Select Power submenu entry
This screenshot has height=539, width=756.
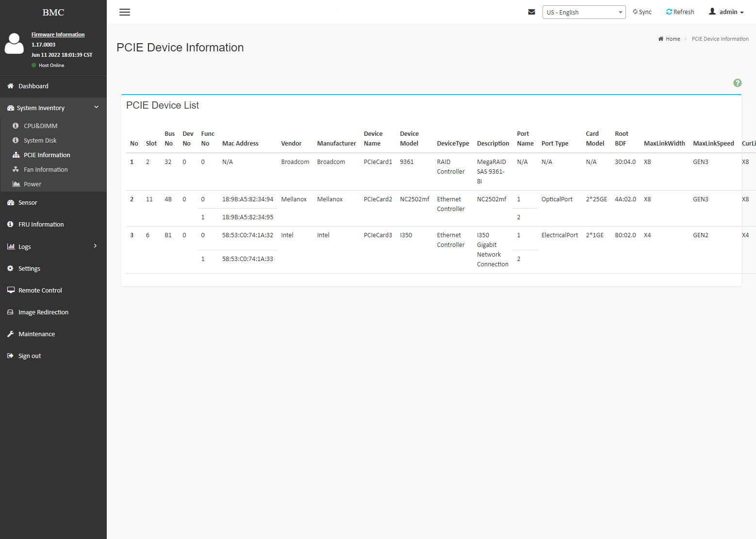click(x=33, y=184)
